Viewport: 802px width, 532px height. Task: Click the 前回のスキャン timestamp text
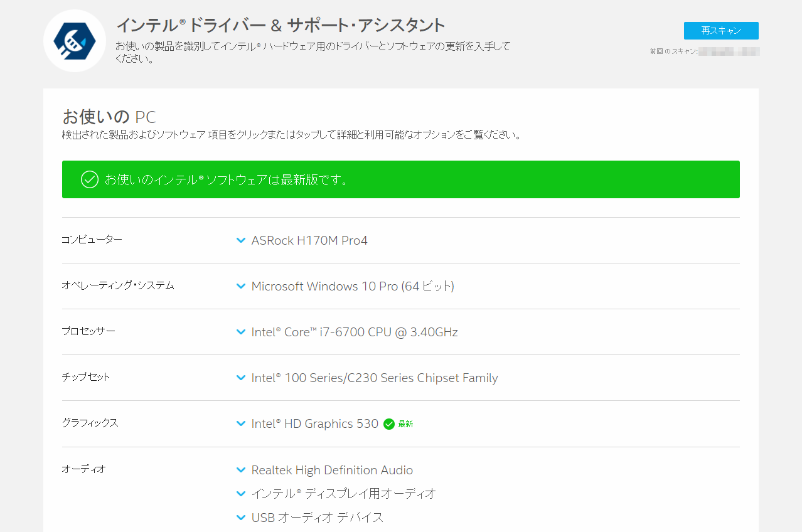(x=705, y=51)
